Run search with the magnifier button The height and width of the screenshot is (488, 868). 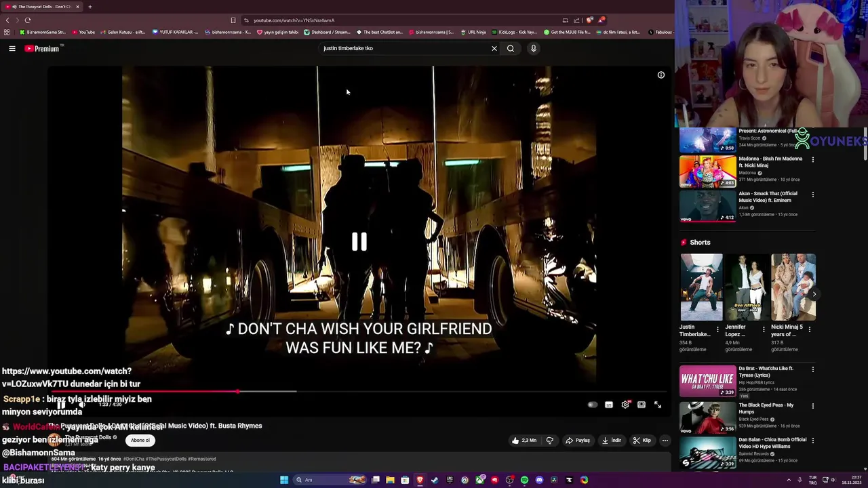tap(511, 48)
